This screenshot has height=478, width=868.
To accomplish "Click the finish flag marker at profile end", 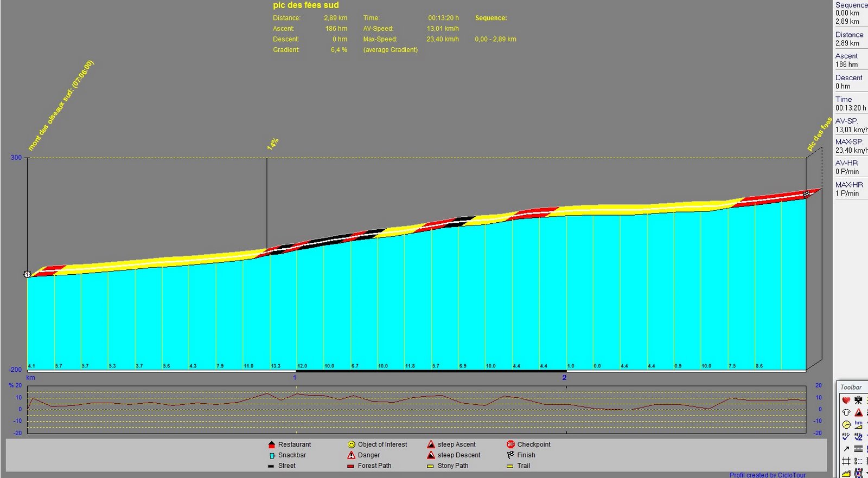I will click(x=806, y=193).
